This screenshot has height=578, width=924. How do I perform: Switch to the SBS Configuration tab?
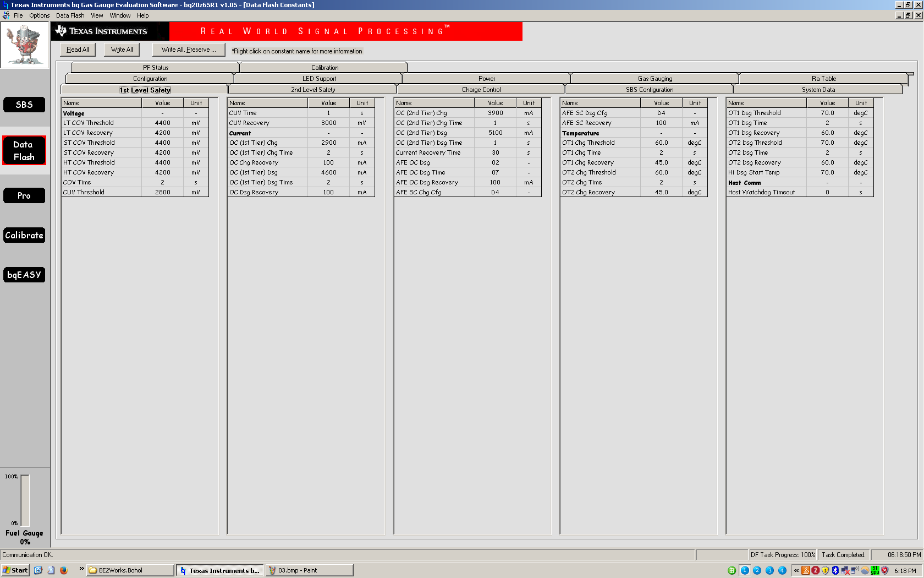(x=650, y=89)
